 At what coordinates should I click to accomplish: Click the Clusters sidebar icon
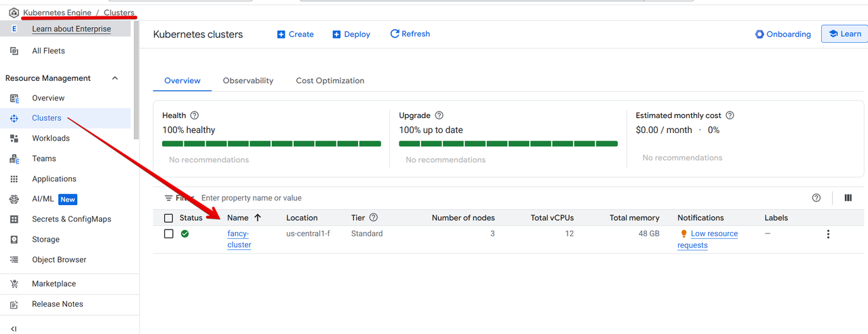coord(14,118)
